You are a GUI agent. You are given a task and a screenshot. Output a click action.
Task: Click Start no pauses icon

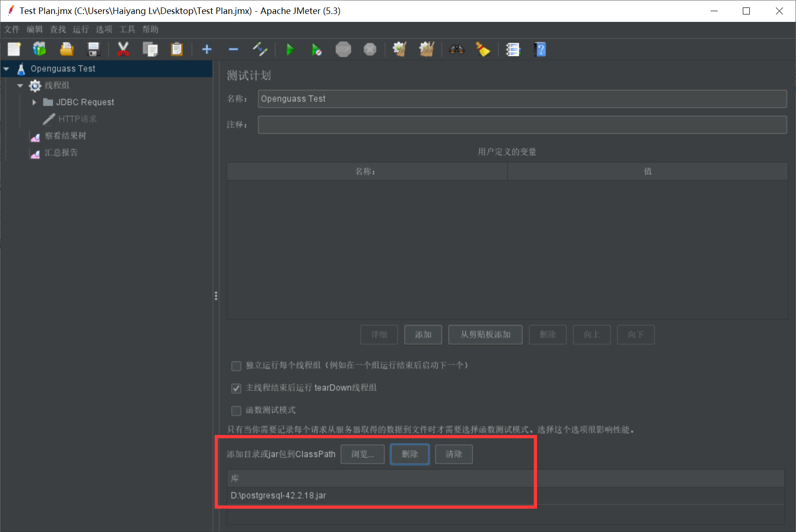click(x=316, y=49)
